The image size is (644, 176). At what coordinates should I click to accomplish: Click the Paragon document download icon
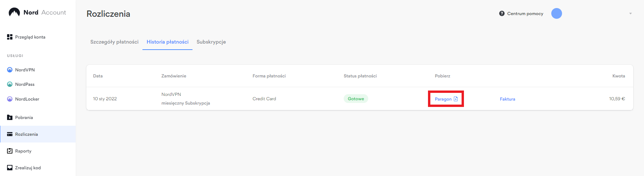click(x=456, y=99)
